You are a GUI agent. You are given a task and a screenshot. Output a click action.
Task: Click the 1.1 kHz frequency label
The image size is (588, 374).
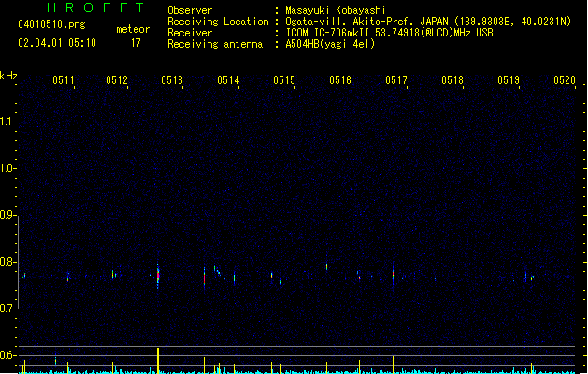click(7, 122)
